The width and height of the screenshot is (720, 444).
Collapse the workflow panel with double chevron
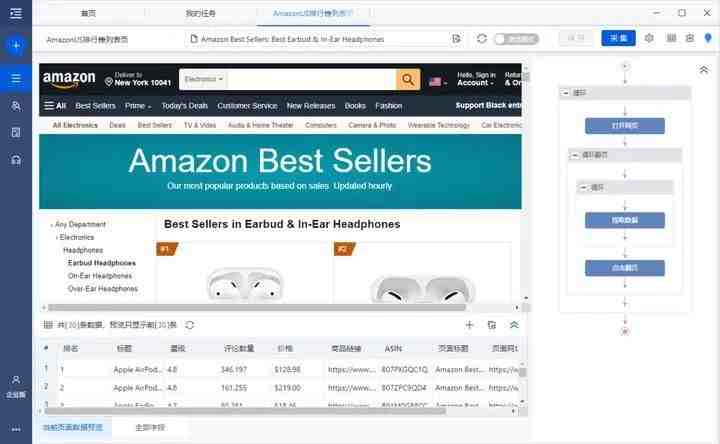[704, 70]
